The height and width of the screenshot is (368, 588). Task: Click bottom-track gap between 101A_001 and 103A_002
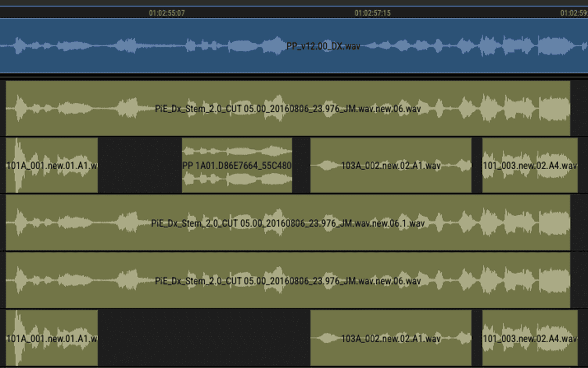(204, 338)
